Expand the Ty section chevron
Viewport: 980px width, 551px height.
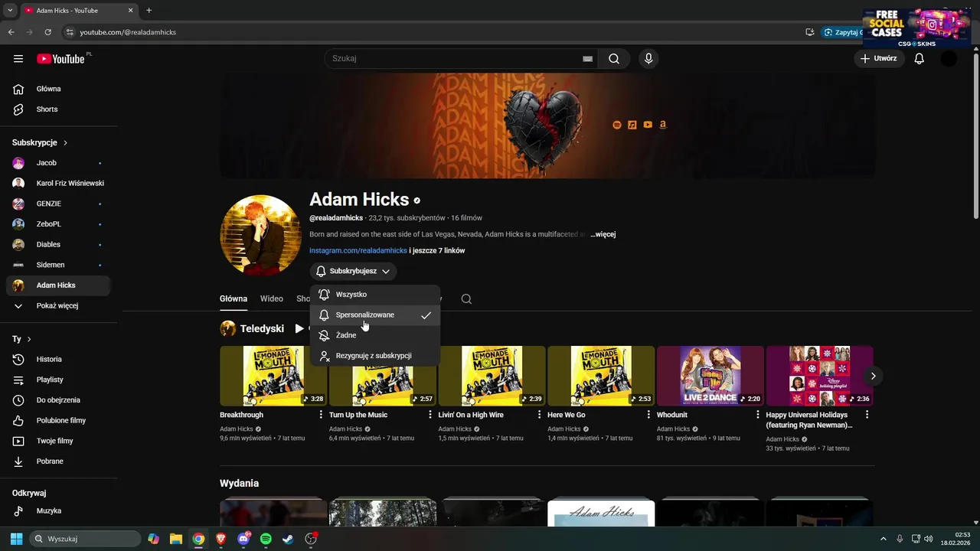[x=29, y=339]
